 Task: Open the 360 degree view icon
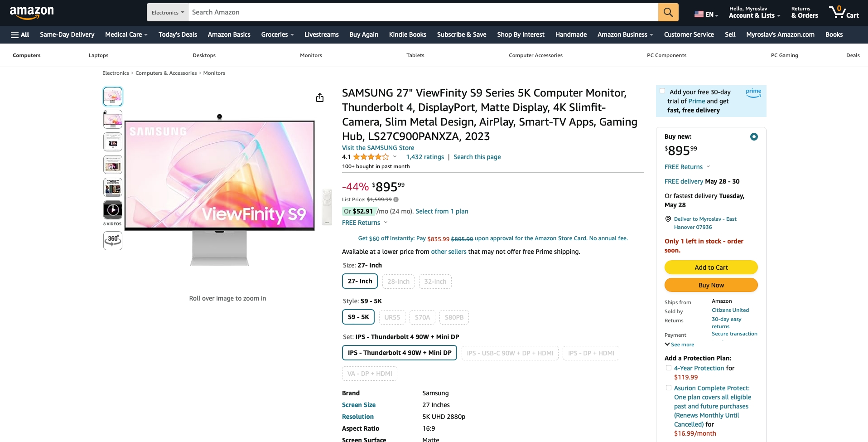pos(113,241)
